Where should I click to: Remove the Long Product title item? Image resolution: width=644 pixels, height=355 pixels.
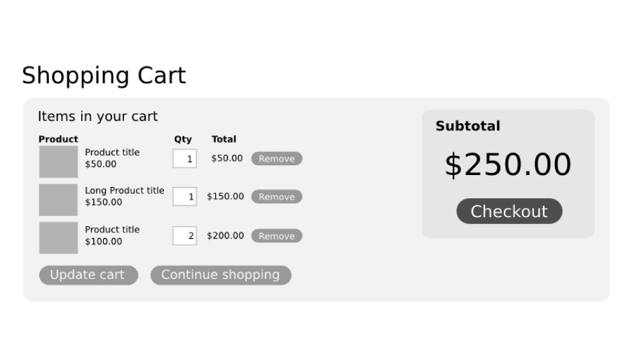(x=277, y=197)
